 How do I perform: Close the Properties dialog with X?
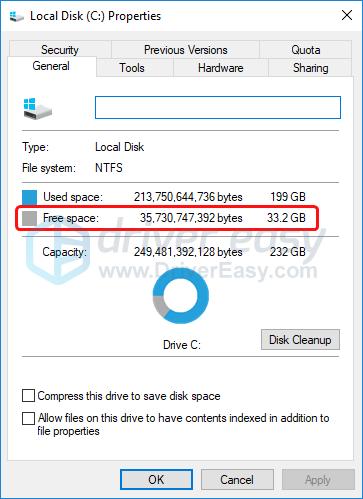(347, 15)
